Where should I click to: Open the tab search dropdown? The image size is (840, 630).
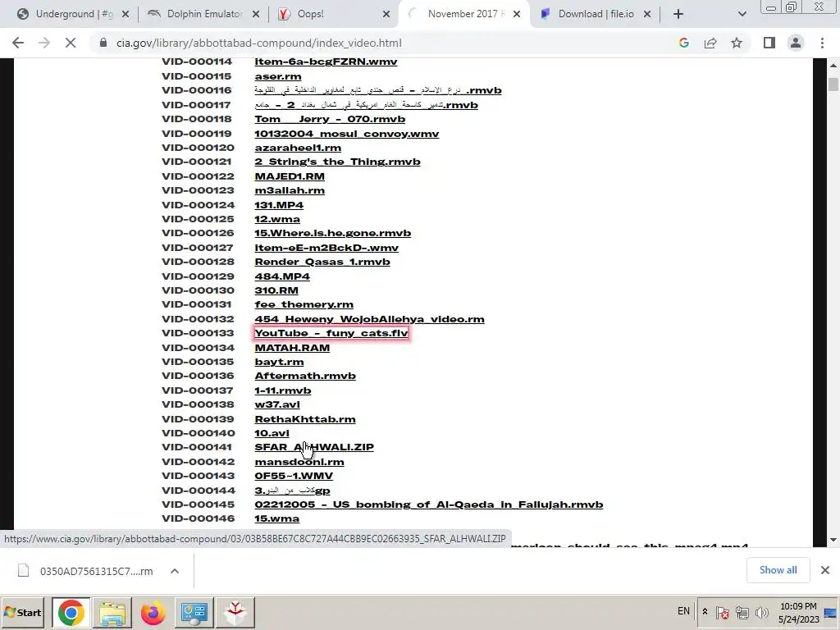coord(742,14)
